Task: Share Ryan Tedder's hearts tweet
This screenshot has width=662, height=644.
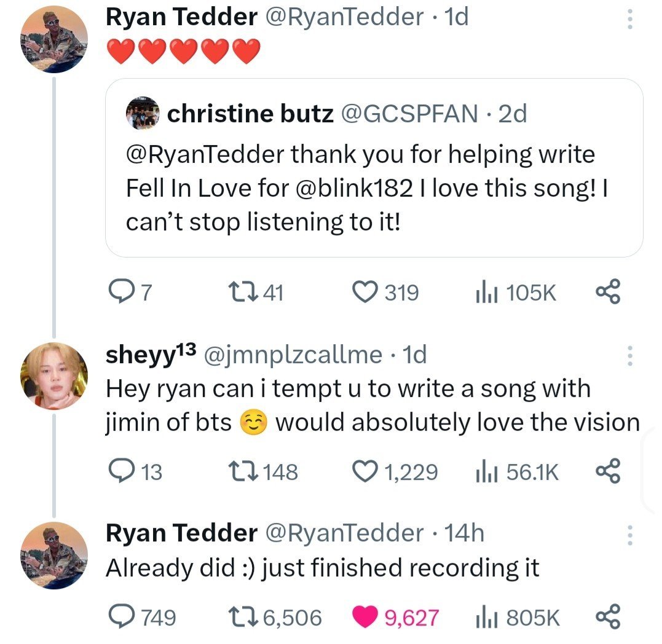Action: click(x=609, y=293)
